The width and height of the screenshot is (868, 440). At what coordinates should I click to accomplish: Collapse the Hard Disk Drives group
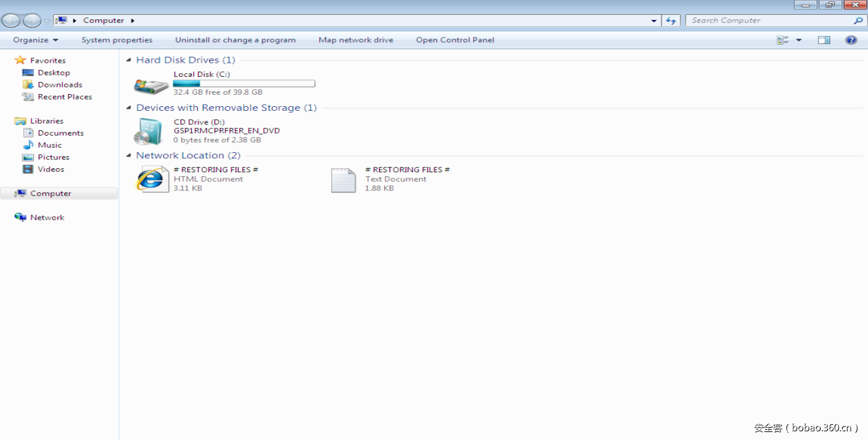[x=128, y=60]
